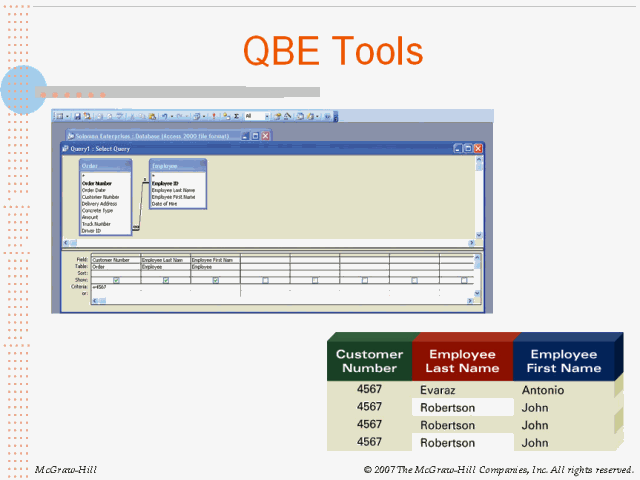Click the Totals sigma icon
This screenshot has height=480, width=640.
click(236, 117)
